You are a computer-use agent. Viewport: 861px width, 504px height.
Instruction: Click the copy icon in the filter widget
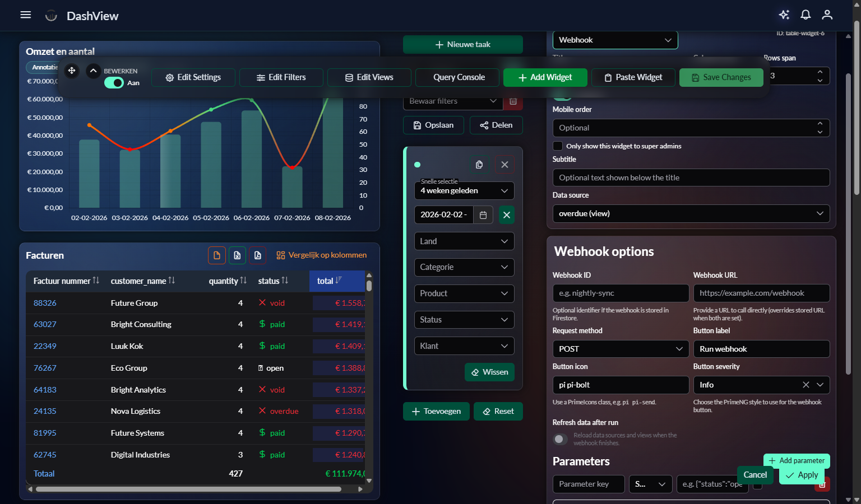tap(479, 164)
